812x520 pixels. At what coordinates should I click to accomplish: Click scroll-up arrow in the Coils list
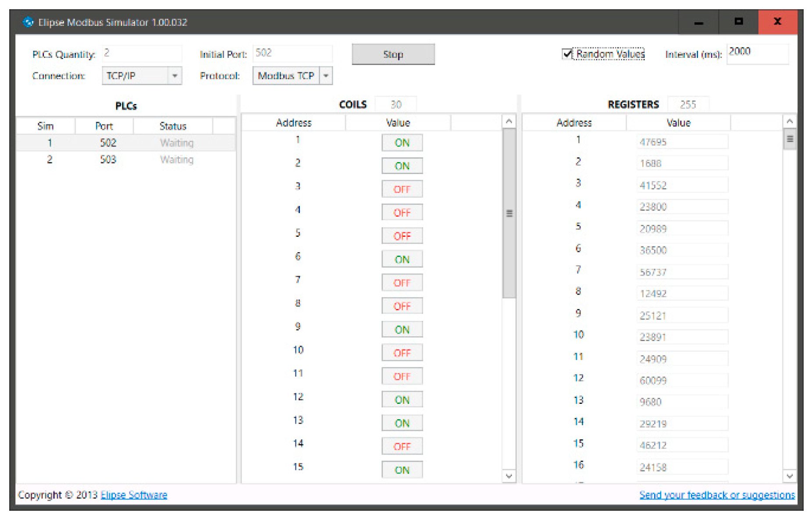[509, 121]
